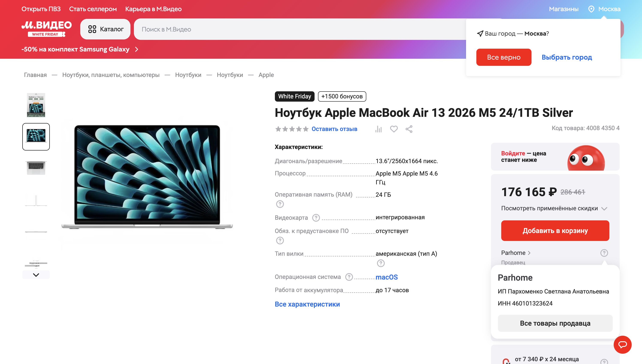This screenshot has width=642, height=364.
Task: Click 'Выбрать город' to change city
Action: (567, 57)
